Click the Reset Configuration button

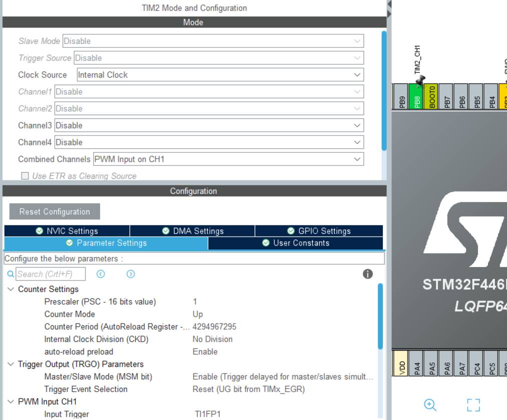(x=55, y=211)
